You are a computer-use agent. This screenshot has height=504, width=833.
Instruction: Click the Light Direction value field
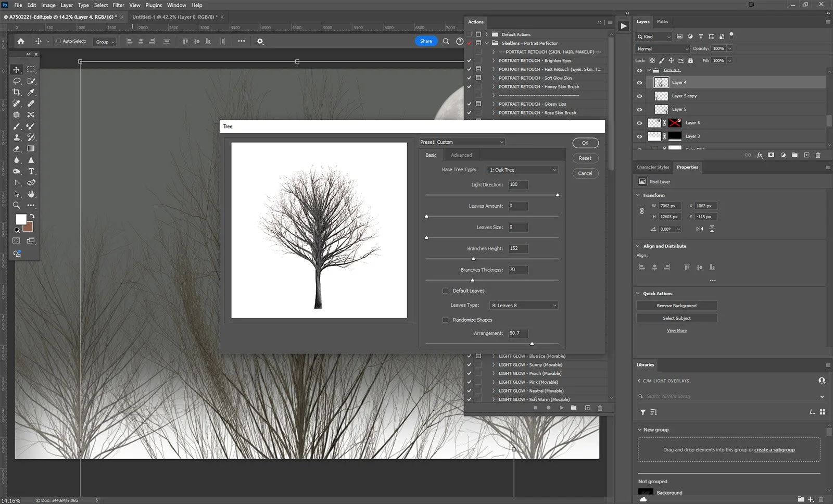518,185
